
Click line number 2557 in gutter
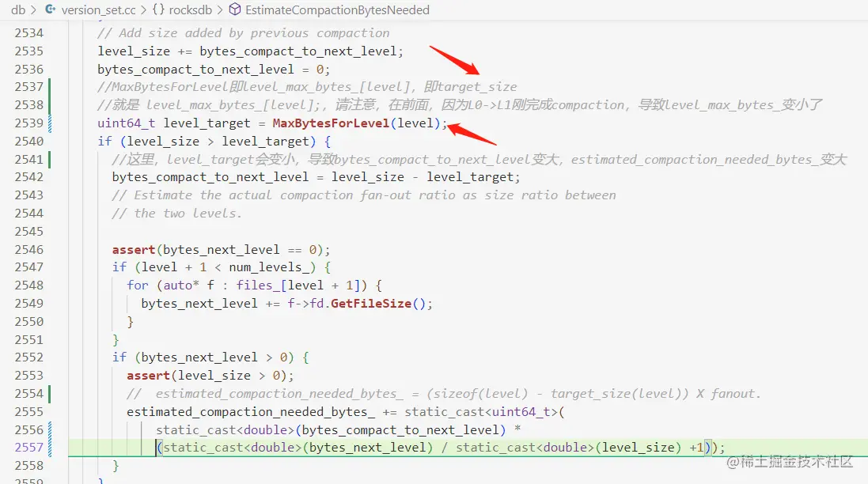click(x=28, y=448)
